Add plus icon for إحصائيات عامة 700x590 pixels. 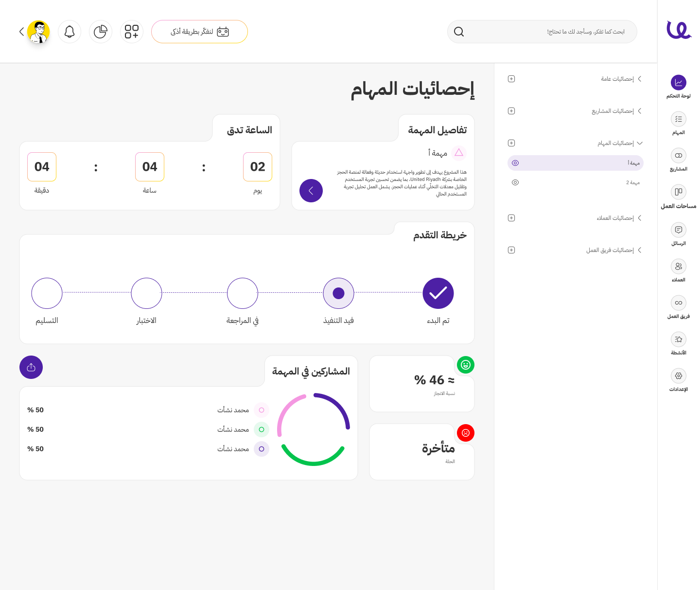(511, 79)
